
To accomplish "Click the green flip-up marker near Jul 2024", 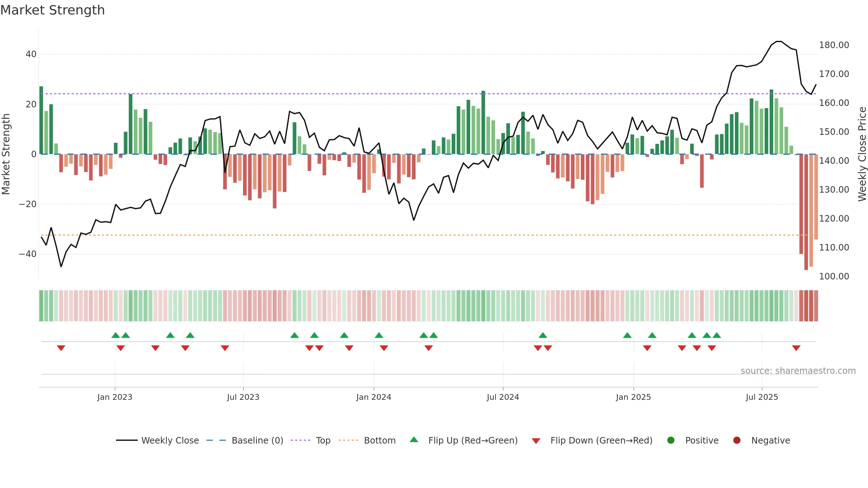I will point(543,335).
